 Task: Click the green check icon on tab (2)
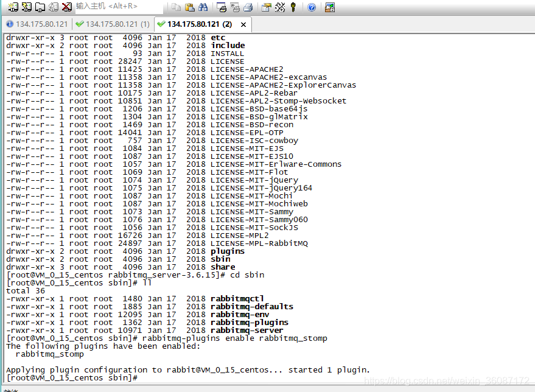coord(161,24)
